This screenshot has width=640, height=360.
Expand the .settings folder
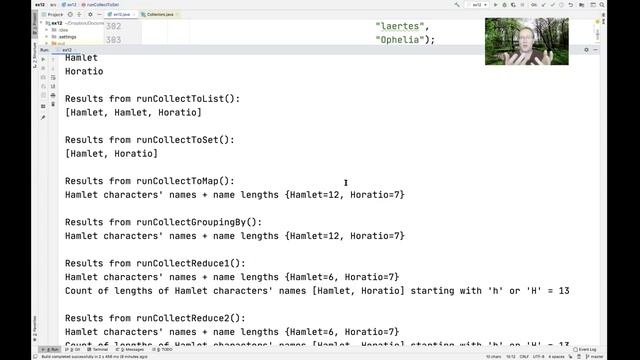point(47,36)
